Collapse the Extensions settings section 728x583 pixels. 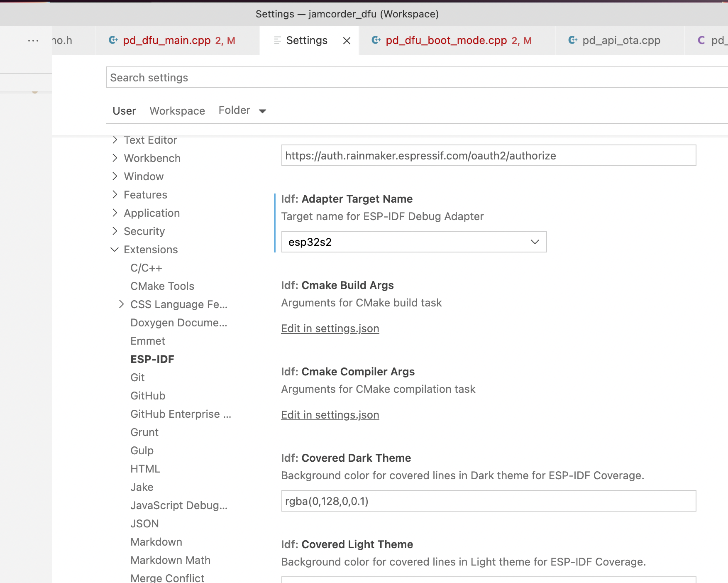click(115, 249)
